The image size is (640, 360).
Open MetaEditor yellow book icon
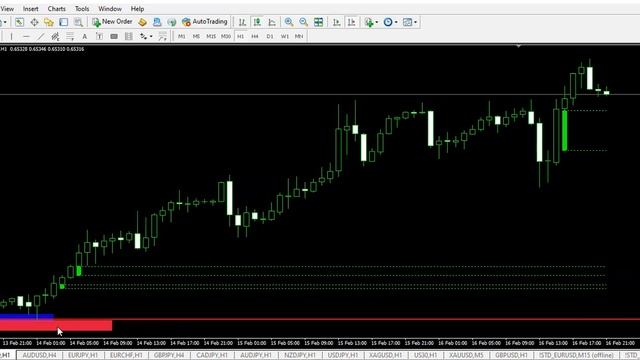142,22
